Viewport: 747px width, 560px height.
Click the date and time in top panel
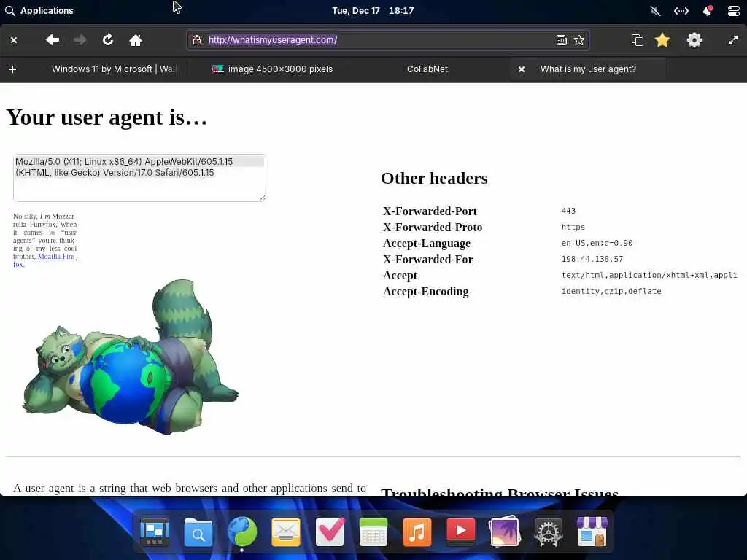pos(373,10)
